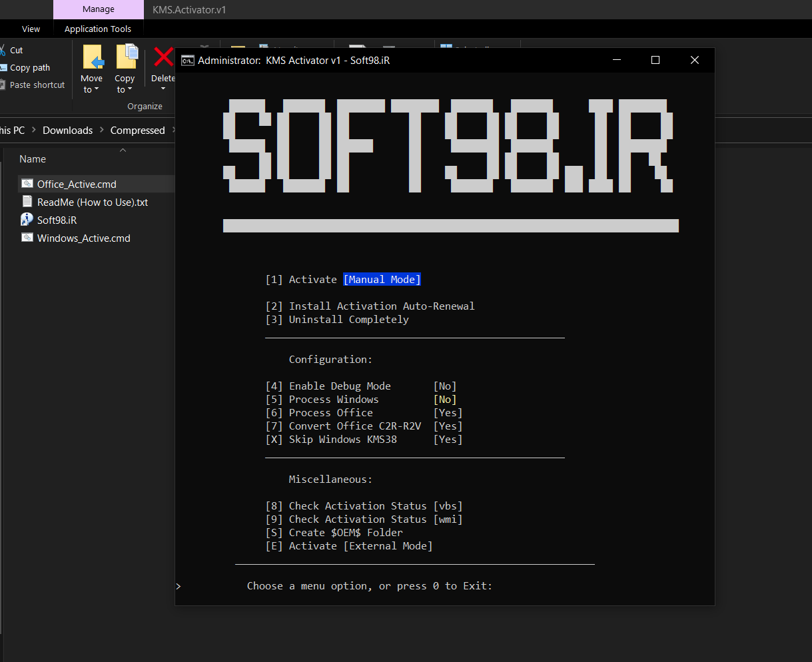
Task: Click the Name column header
Action: pos(33,159)
